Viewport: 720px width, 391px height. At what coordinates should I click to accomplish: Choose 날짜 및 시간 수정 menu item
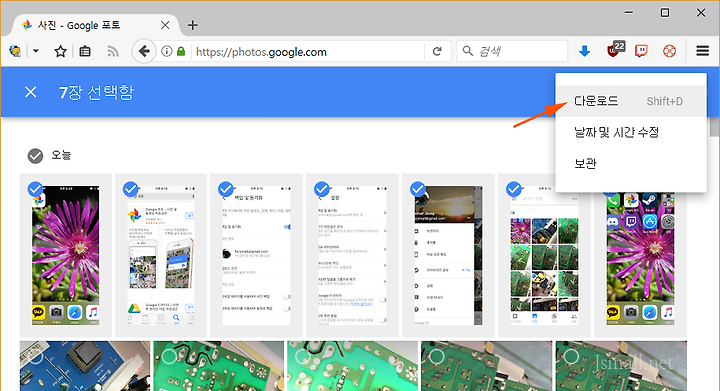coord(630,132)
